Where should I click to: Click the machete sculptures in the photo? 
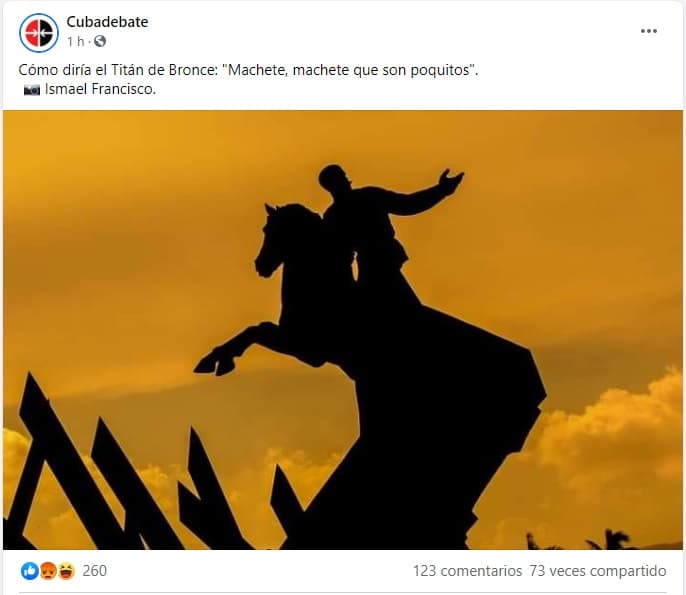pos(144,472)
